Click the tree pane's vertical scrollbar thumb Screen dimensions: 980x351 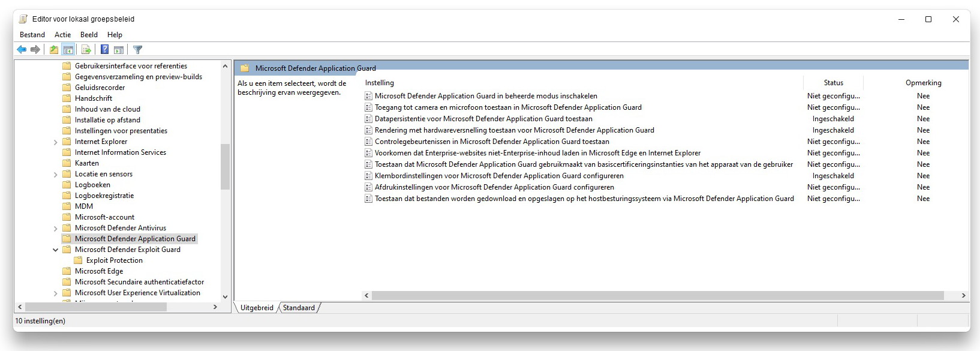226,167
